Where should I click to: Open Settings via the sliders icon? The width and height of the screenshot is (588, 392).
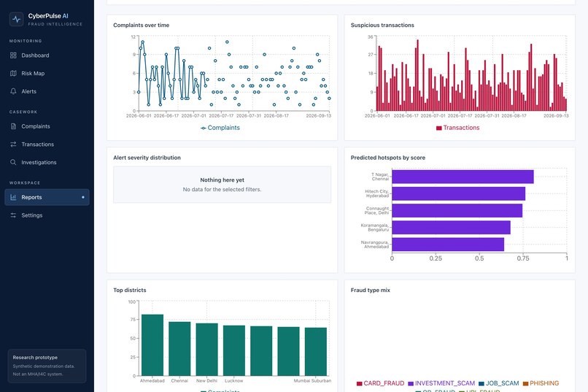(13, 215)
